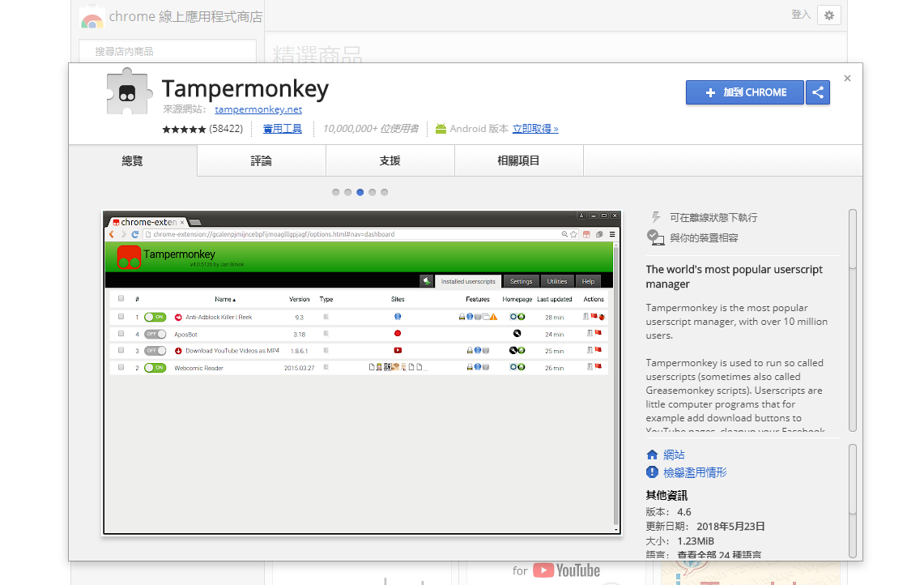
Task: Click the 立即取得 Android link
Action: tap(535, 129)
